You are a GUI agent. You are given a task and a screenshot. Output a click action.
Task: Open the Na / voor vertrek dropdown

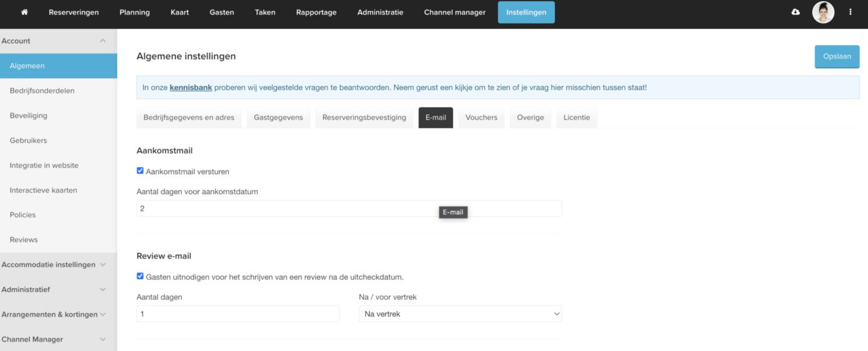(x=460, y=314)
